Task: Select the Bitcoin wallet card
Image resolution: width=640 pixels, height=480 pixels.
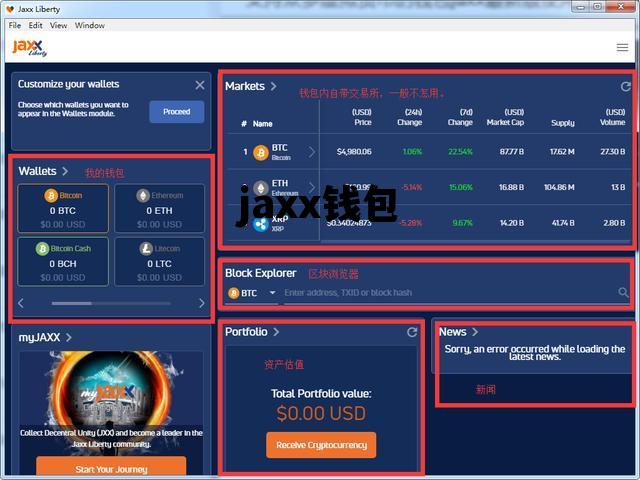Action: (63, 209)
